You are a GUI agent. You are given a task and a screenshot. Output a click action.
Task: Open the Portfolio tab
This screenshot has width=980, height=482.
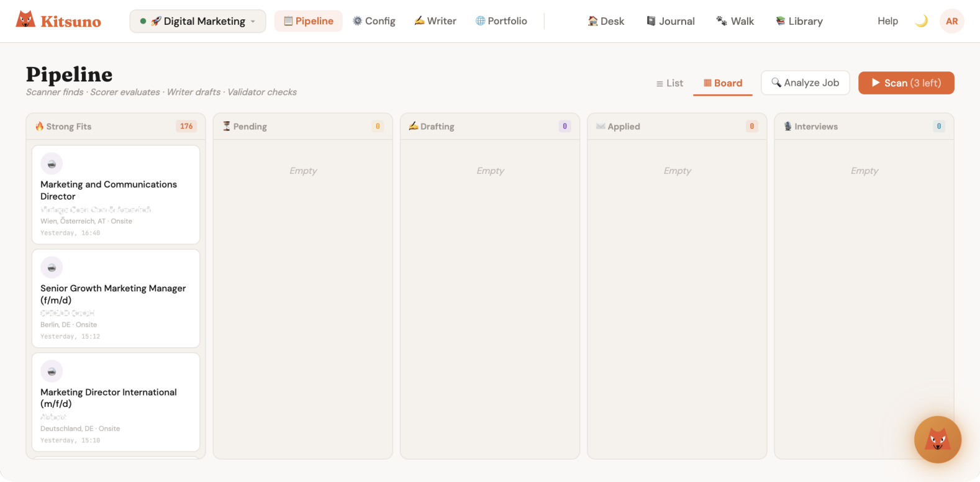click(x=501, y=21)
